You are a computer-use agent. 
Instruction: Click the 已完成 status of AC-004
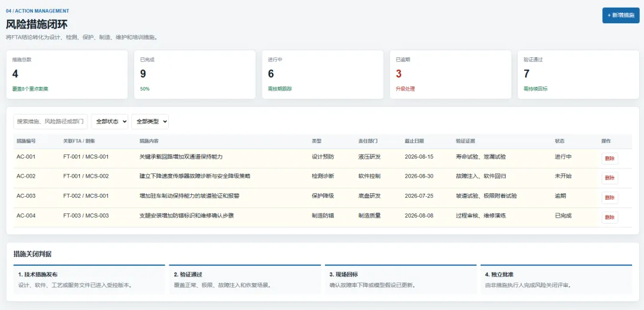[x=563, y=216]
